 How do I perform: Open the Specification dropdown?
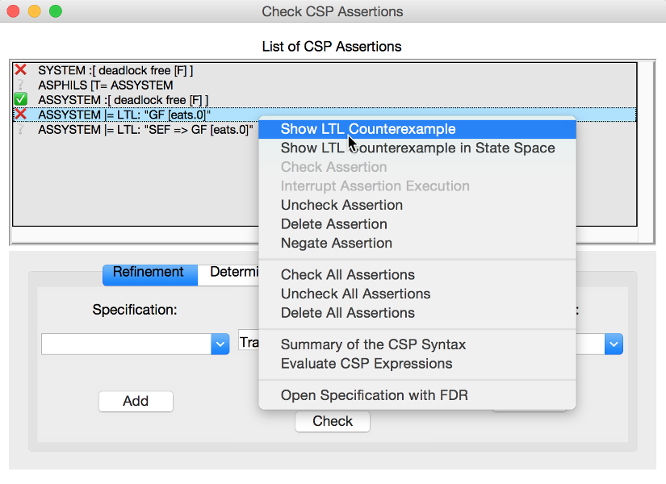[x=221, y=344]
